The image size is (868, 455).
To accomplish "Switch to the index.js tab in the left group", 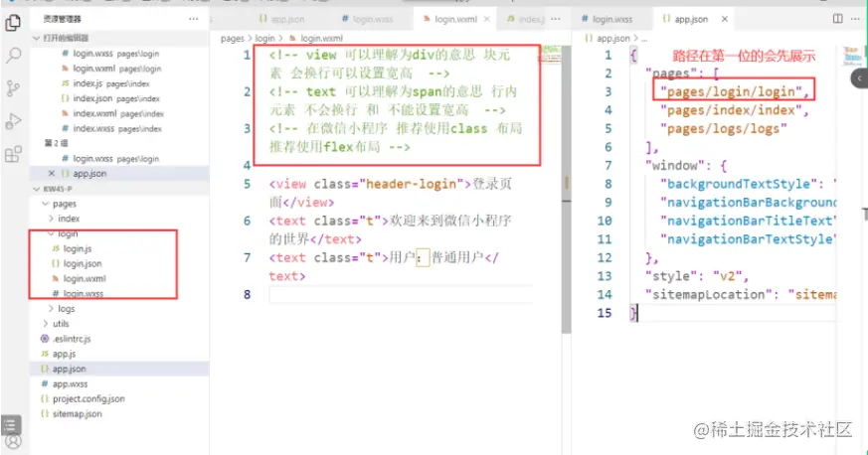I will (x=525, y=19).
